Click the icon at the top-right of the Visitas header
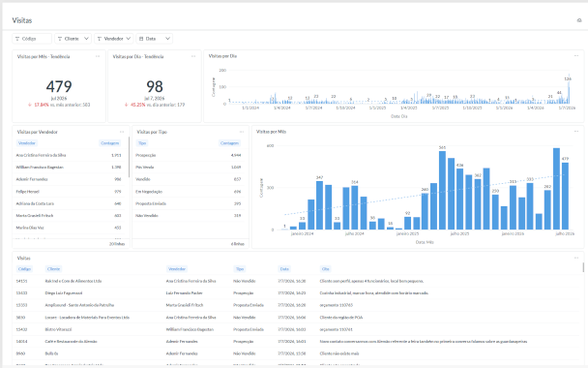 (579, 20)
